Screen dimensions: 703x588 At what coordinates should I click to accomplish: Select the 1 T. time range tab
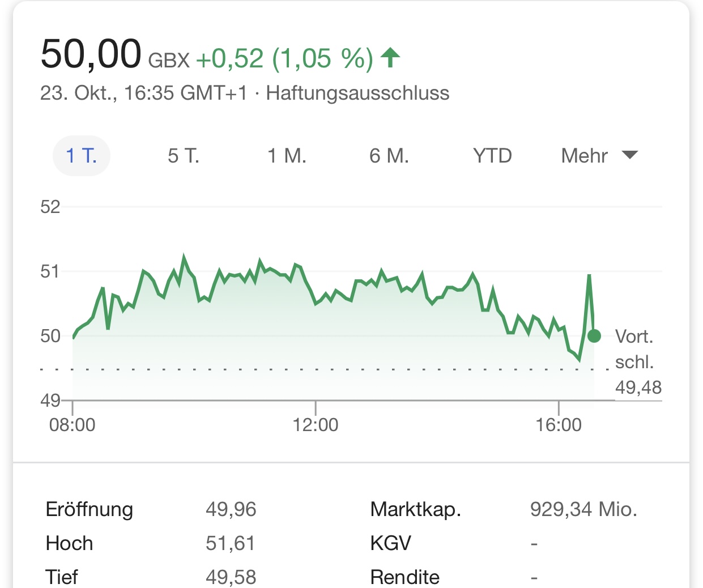82,156
